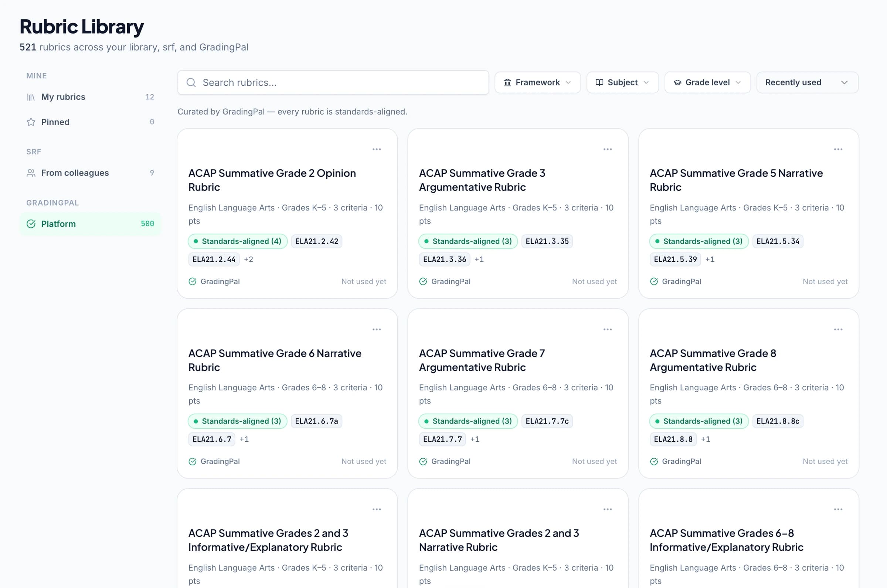The width and height of the screenshot is (887, 588).
Task: Click GradingPal verified icon on Grade 3 Argumentative card
Action: point(423,282)
